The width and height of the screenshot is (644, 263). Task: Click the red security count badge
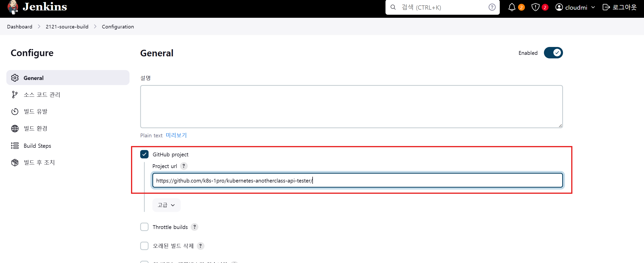tap(545, 7)
